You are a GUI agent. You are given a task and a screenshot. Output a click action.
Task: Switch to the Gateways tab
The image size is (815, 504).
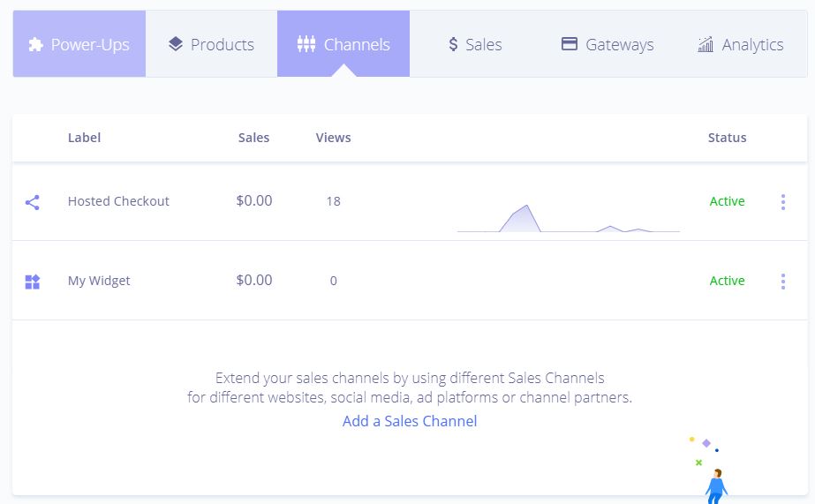[607, 44]
